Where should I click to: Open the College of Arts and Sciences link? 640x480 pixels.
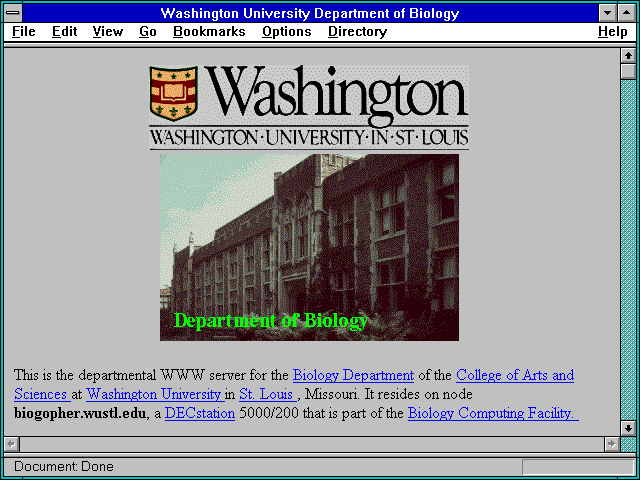[515, 375]
